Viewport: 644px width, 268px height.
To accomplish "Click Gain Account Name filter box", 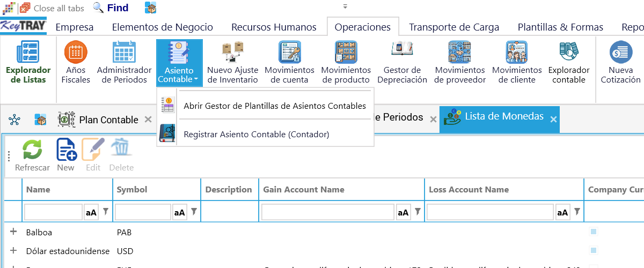I will click(328, 213).
